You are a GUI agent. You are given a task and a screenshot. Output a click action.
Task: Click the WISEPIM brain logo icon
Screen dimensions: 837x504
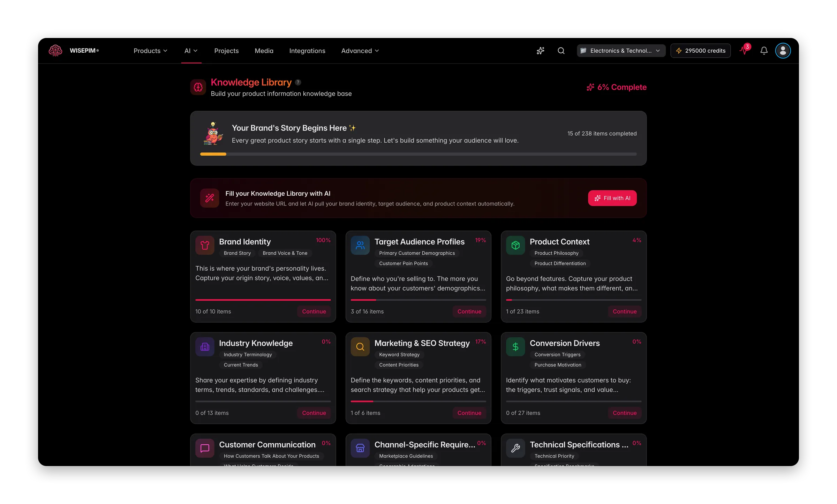55,51
